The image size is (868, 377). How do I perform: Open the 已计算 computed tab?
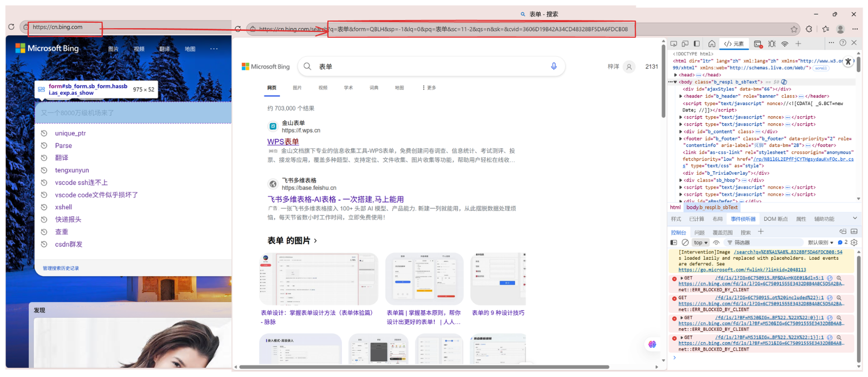[x=696, y=219]
